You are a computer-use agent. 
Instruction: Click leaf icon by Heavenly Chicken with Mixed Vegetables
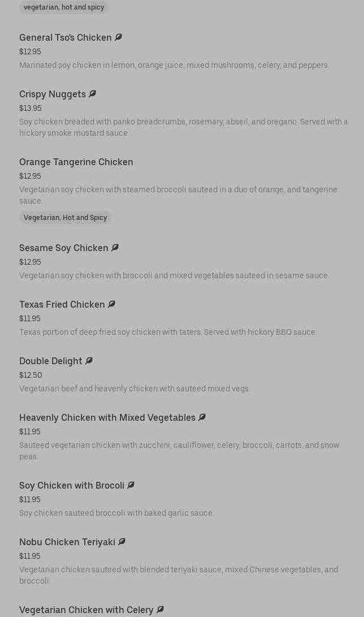point(202,417)
